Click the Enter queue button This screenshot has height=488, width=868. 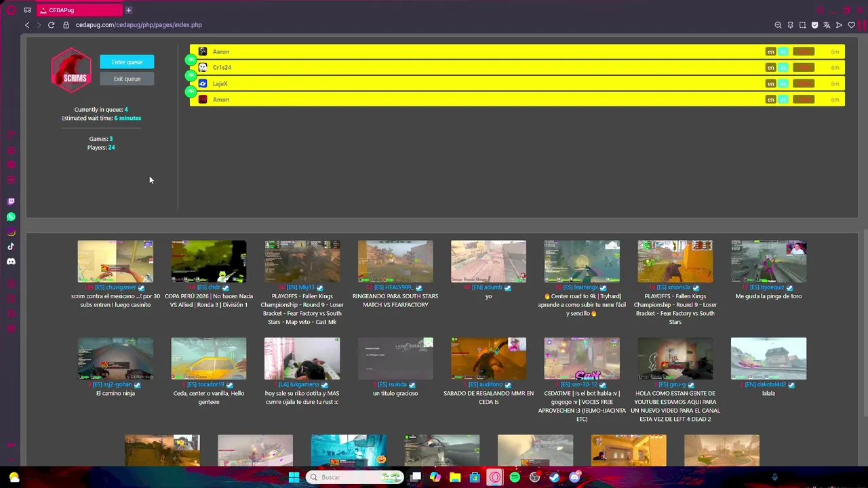pyautogui.click(x=127, y=62)
